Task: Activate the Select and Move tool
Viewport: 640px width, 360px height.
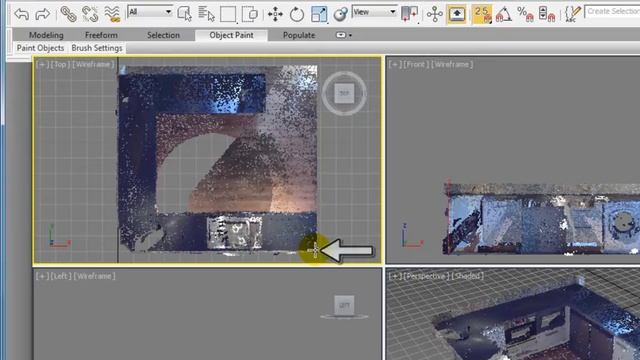Action: (x=275, y=14)
